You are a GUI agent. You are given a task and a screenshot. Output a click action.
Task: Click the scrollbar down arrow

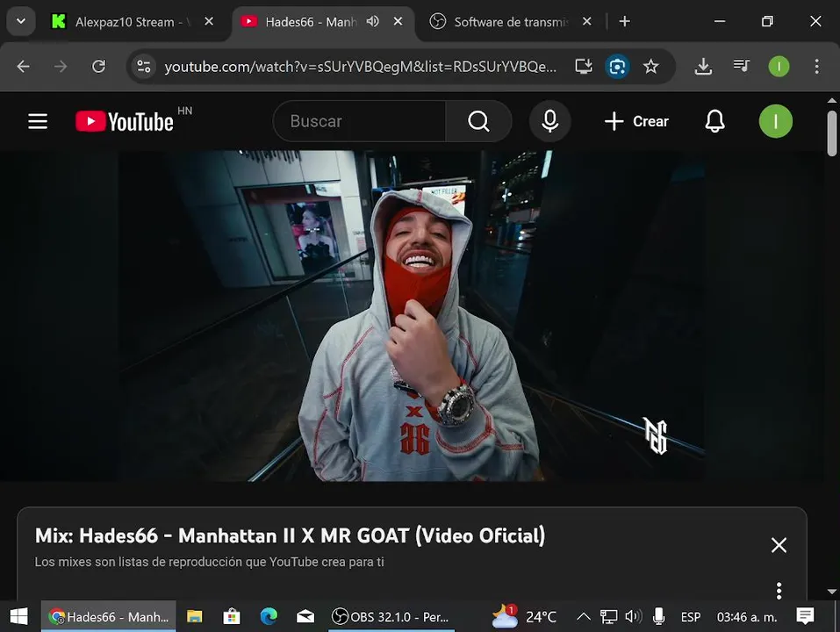(x=831, y=592)
